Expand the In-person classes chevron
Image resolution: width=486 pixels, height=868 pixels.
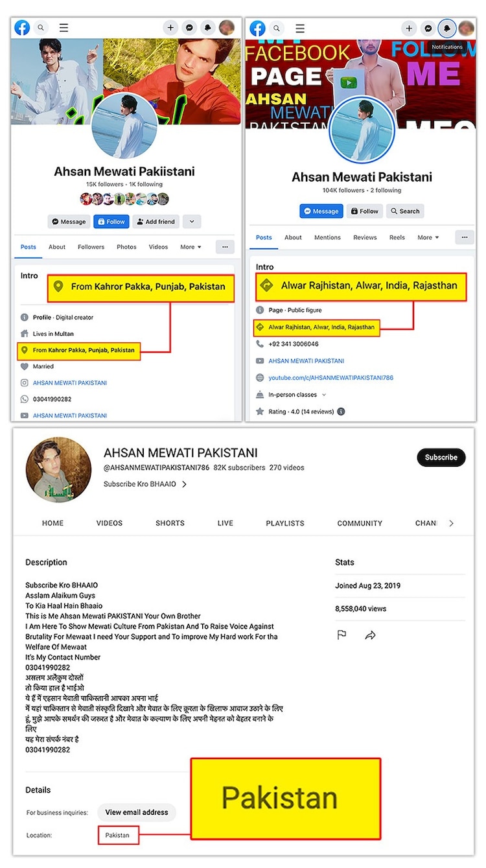(324, 395)
